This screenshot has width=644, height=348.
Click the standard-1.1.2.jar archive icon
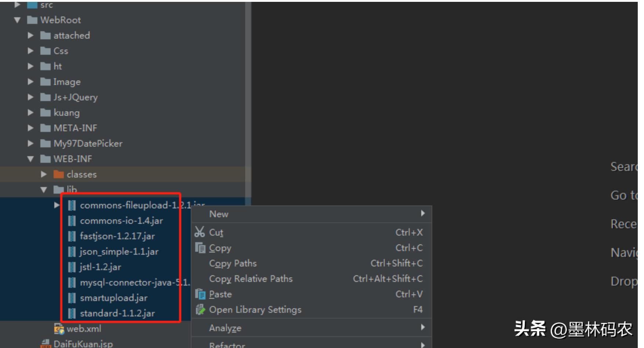(72, 313)
